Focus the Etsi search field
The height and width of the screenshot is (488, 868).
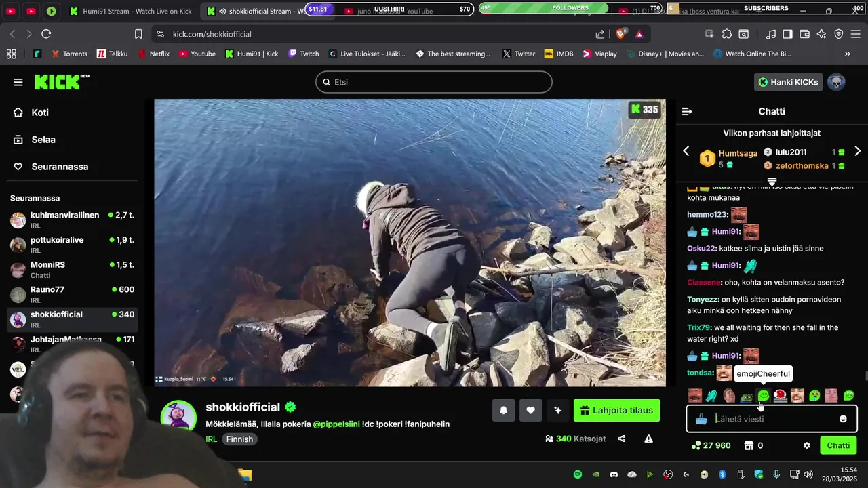click(x=434, y=82)
